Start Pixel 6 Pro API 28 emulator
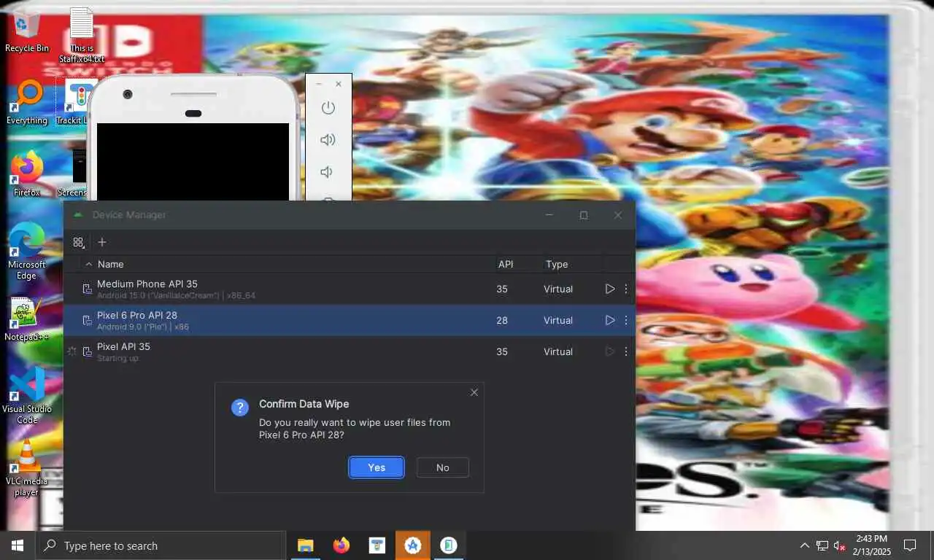 click(x=610, y=320)
